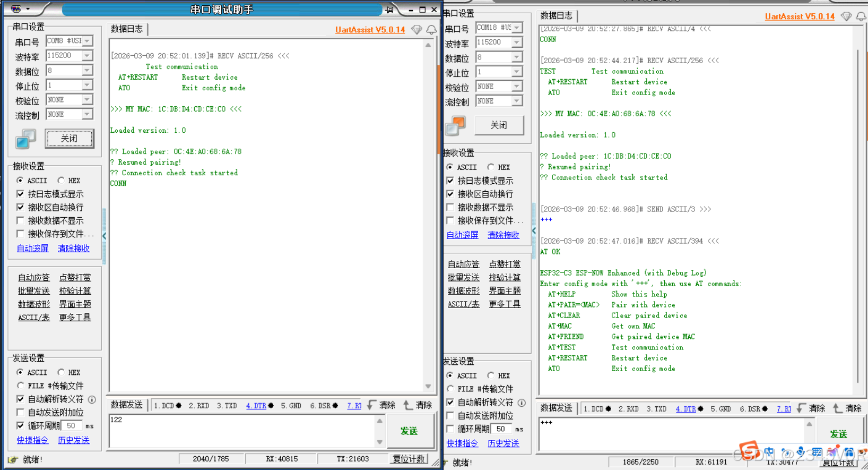Open 更多工具 menu in left window
Screen dimensions: 868x470
pyautogui.click(x=75, y=317)
